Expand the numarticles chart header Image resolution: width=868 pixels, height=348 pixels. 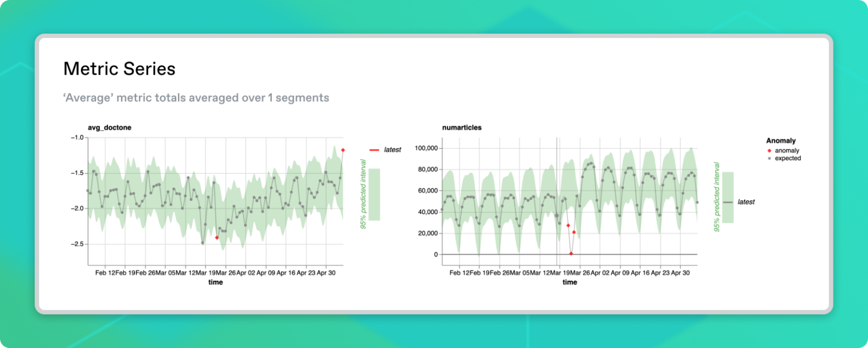point(461,127)
